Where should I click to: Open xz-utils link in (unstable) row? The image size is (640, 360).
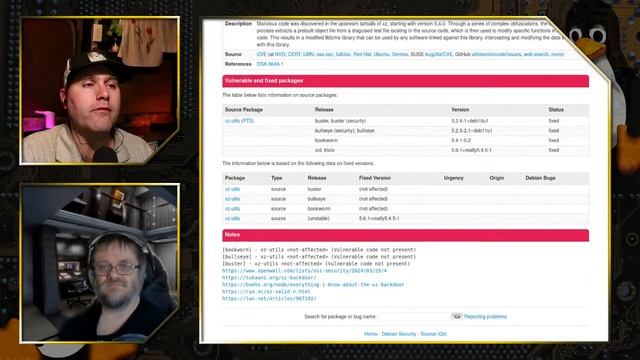tap(232, 219)
